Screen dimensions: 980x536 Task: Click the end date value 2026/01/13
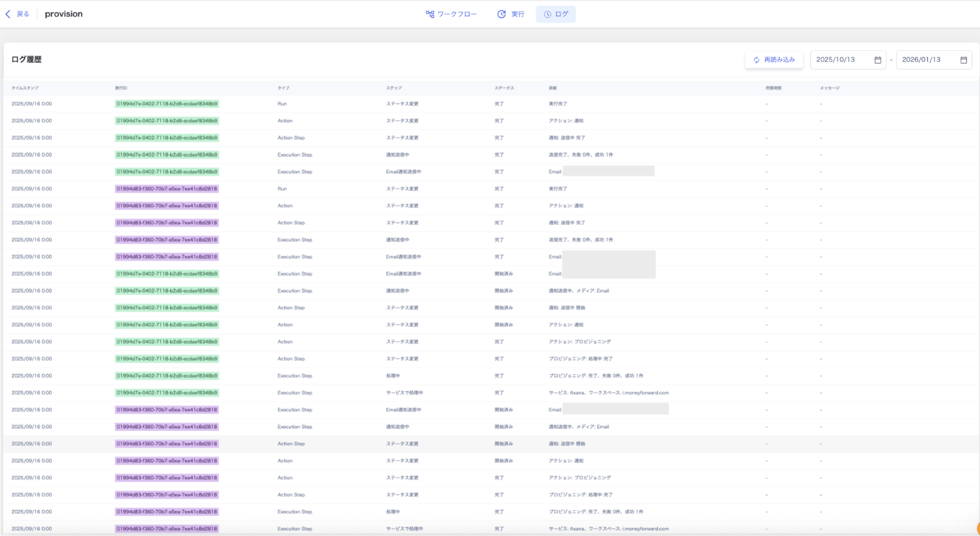[921, 60]
